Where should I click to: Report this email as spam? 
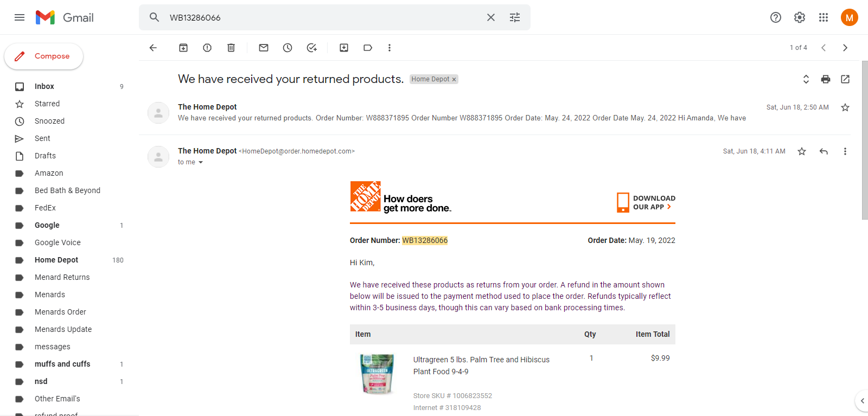[x=207, y=48]
